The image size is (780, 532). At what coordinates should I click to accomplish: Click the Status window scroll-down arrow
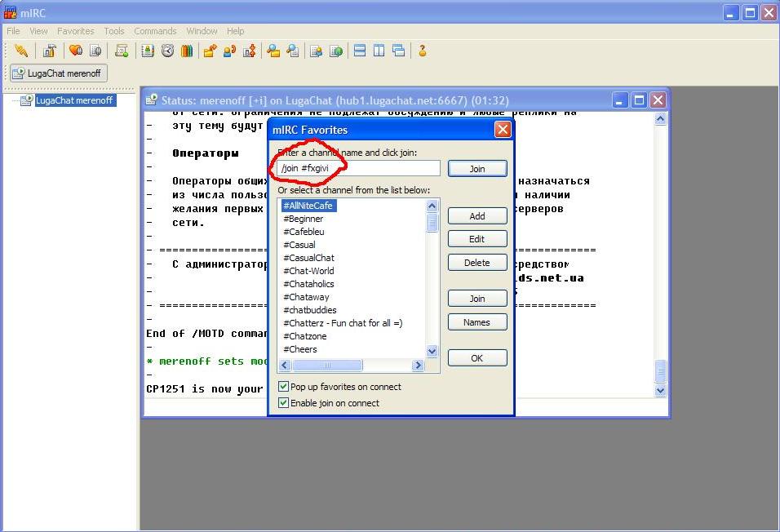click(x=660, y=390)
